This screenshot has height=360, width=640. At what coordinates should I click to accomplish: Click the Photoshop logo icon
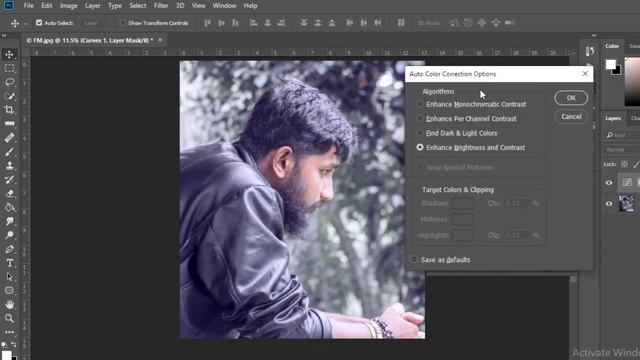coord(8,5)
